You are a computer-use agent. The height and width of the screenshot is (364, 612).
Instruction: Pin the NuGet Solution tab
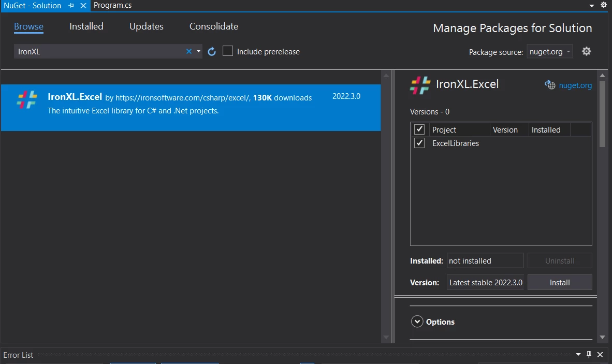click(71, 6)
